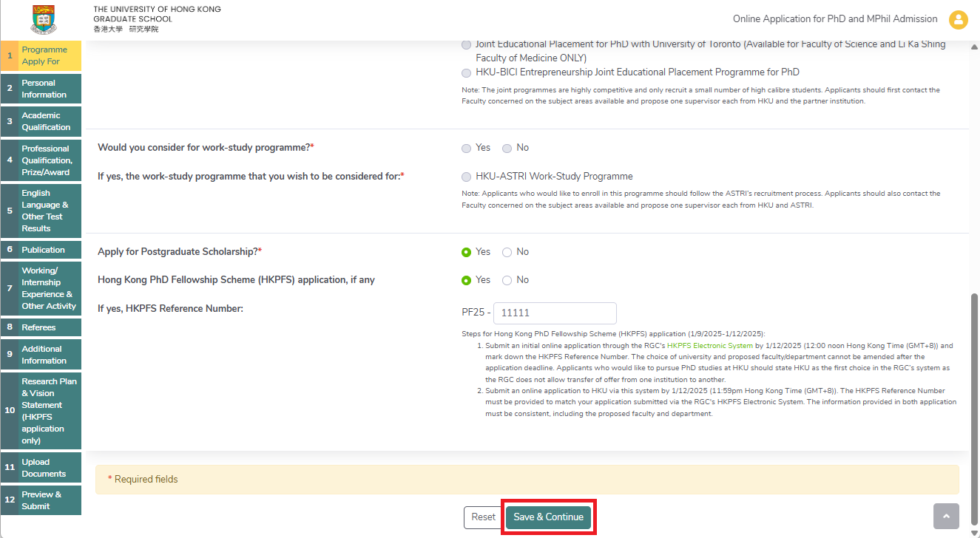Screen dimensions: 980x538
Task: Click the HKU crest logo
Action: pos(43,19)
